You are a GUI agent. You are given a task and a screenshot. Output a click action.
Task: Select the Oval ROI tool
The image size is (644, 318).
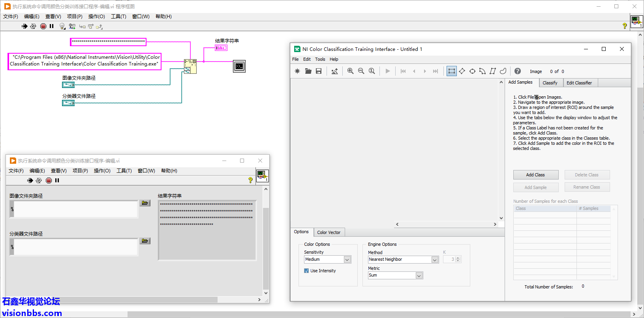472,71
